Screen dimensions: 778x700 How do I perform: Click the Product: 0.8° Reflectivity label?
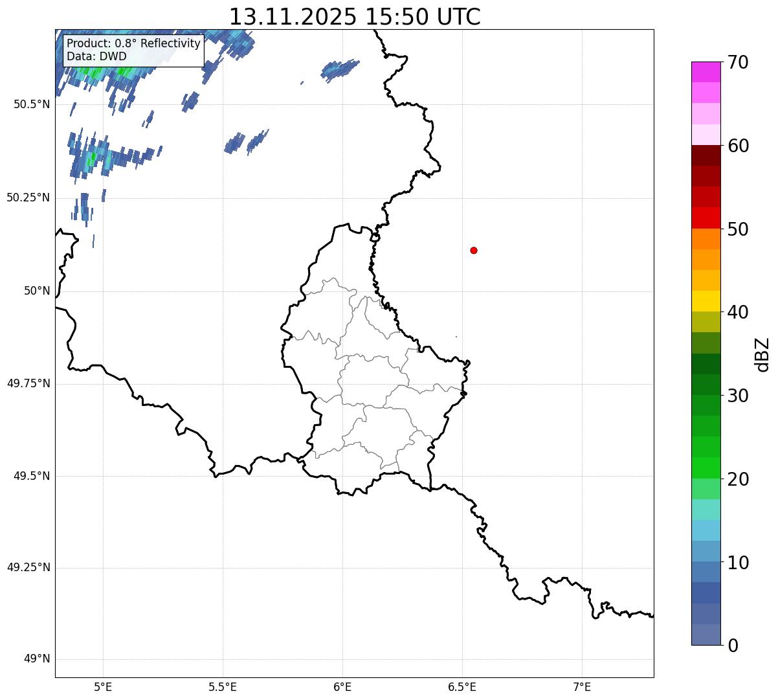[x=134, y=43]
